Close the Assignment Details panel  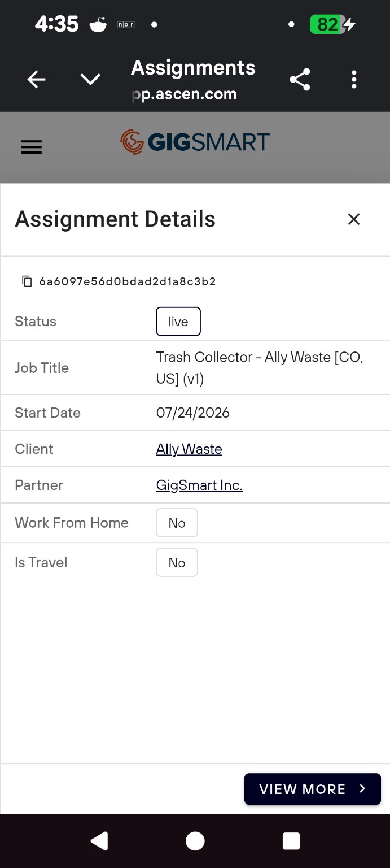click(x=354, y=219)
